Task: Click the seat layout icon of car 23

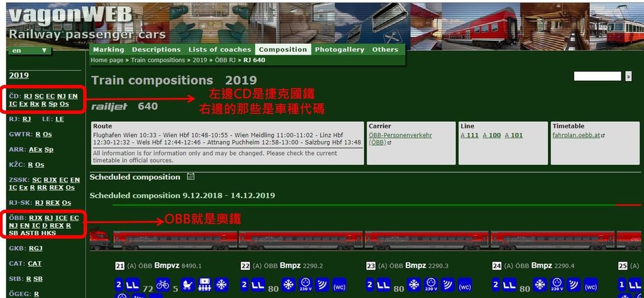Action: pos(382,284)
